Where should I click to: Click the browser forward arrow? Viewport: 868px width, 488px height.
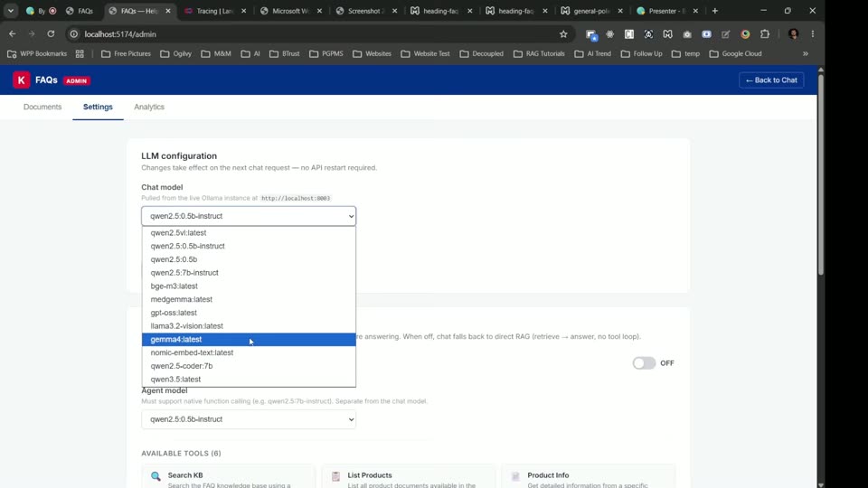click(32, 33)
